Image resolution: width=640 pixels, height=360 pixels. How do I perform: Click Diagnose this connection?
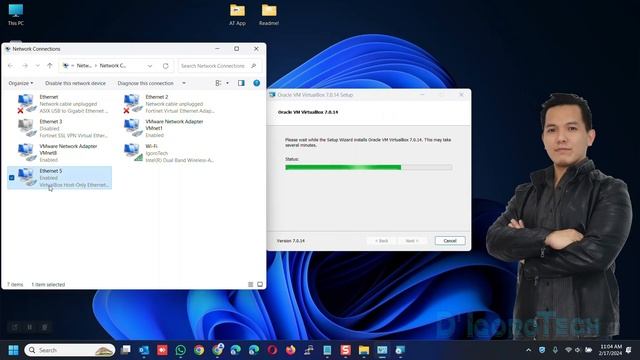click(145, 83)
